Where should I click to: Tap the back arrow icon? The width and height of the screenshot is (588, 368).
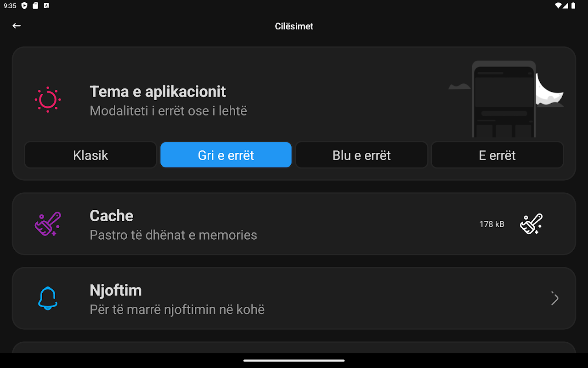17,26
